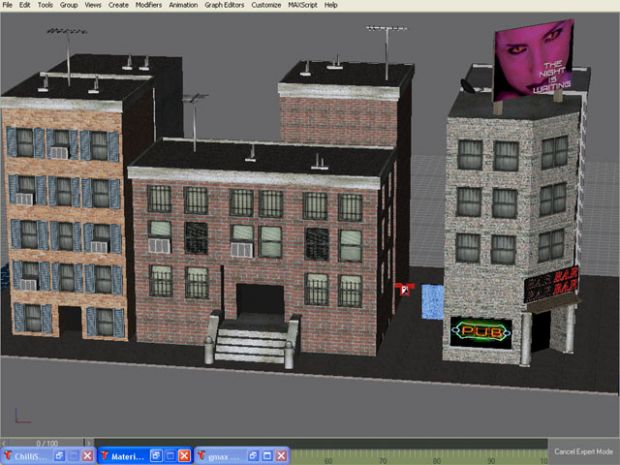The image size is (620, 465).
Task: Select the minimized ChilliS window title
Action: tap(30, 457)
